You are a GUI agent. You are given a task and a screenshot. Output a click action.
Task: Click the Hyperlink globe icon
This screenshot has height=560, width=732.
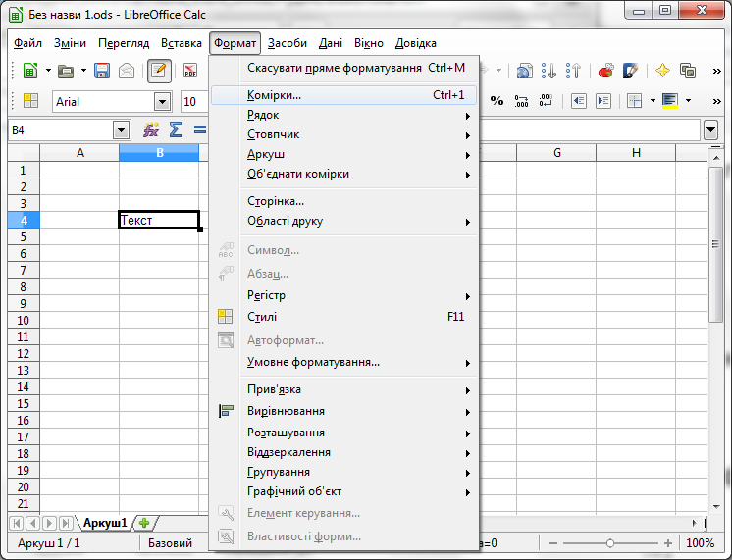[525, 71]
